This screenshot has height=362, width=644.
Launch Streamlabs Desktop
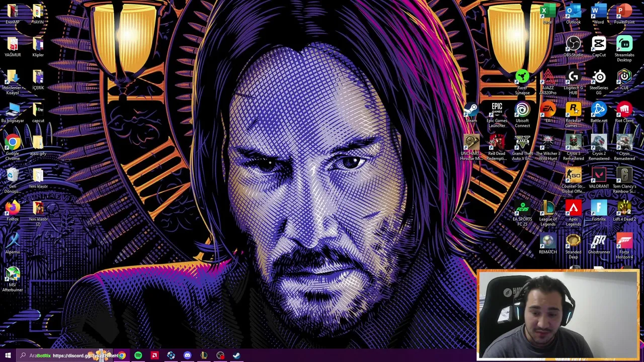pyautogui.click(x=624, y=49)
